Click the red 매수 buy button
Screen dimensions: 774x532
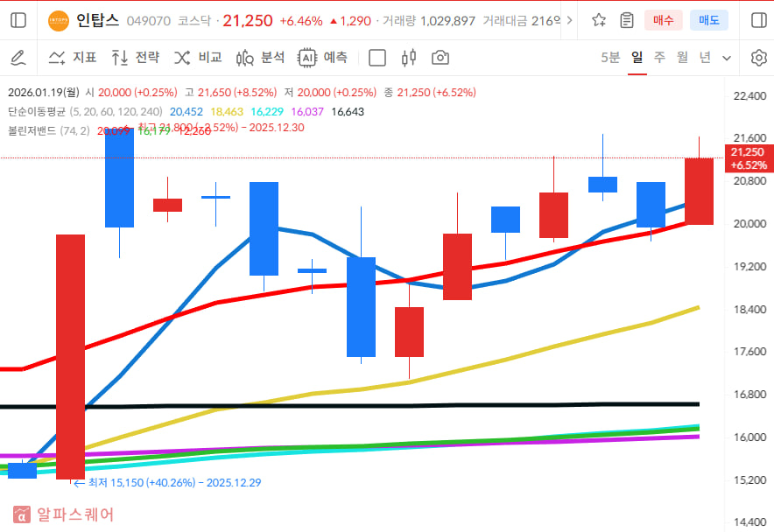click(663, 20)
